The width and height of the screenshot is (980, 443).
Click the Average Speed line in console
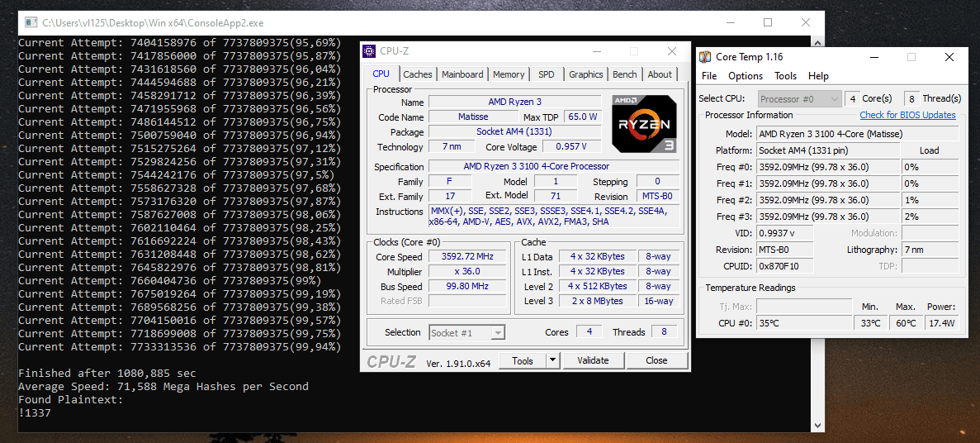tap(163, 387)
